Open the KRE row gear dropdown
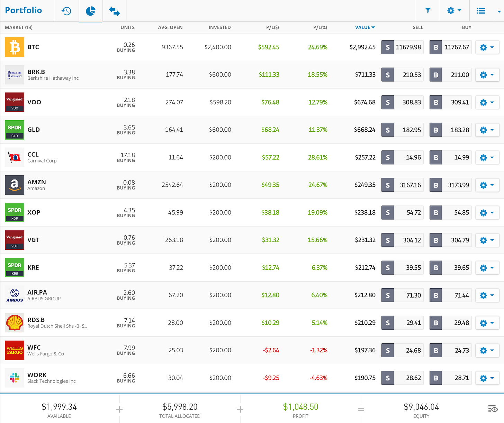The image size is (504, 423). (487, 268)
